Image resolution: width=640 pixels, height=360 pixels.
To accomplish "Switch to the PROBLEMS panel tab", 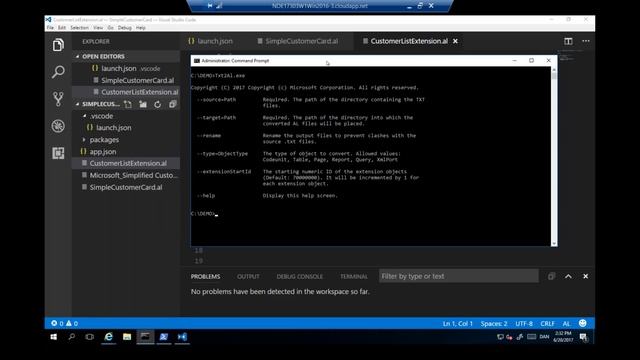I will click(x=205, y=277).
